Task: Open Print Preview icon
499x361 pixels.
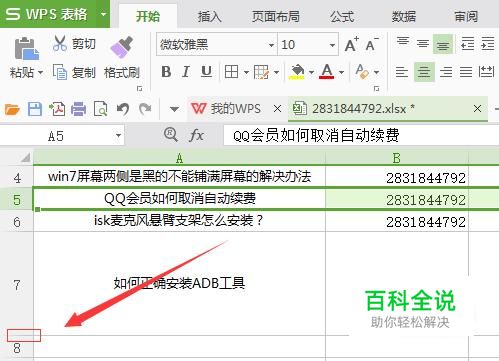Action: pyautogui.click(x=100, y=109)
